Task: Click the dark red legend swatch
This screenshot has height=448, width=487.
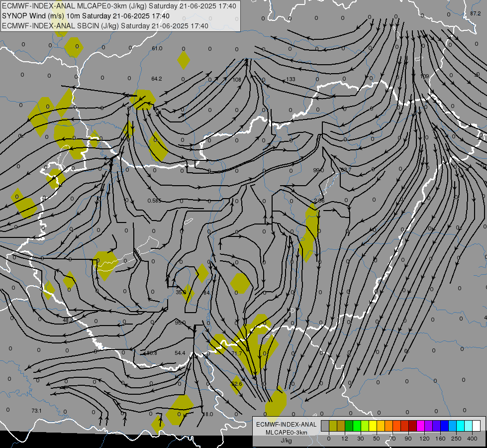Action: pyautogui.click(x=413, y=426)
